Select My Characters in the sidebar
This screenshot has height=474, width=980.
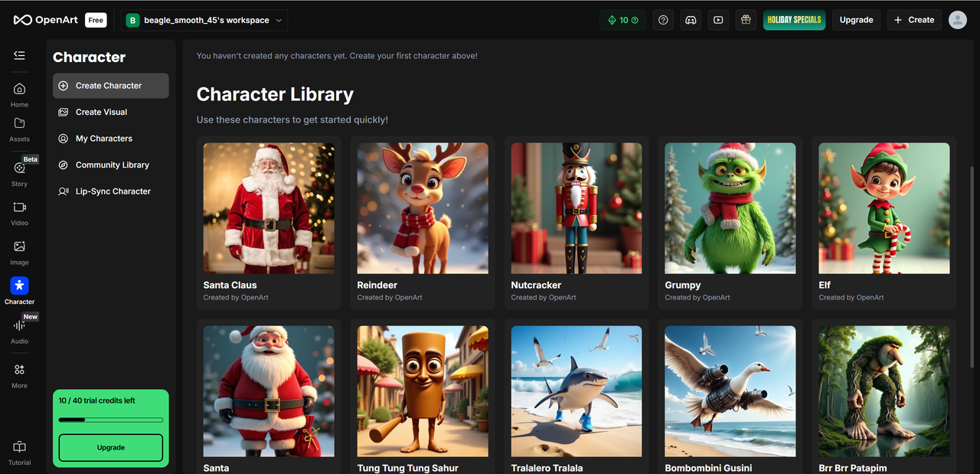pos(103,139)
